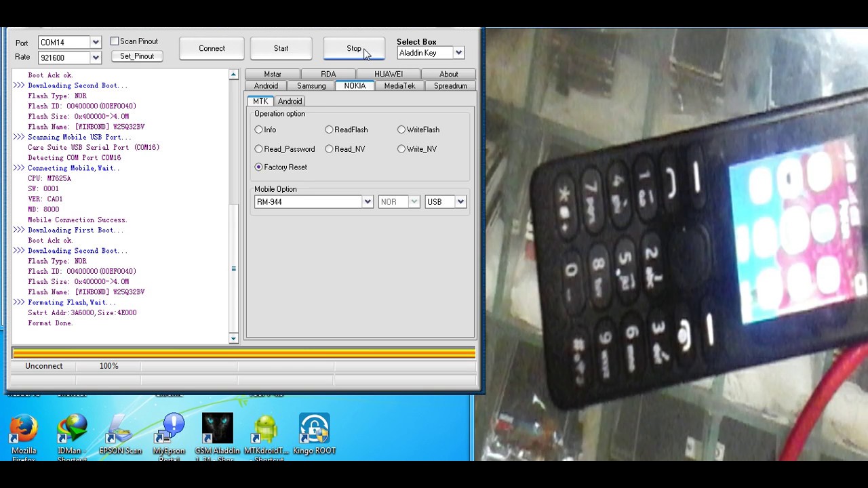The width and height of the screenshot is (868, 488).
Task: Enable the Scan Pinout checkbox
Action: coord(115,41)
